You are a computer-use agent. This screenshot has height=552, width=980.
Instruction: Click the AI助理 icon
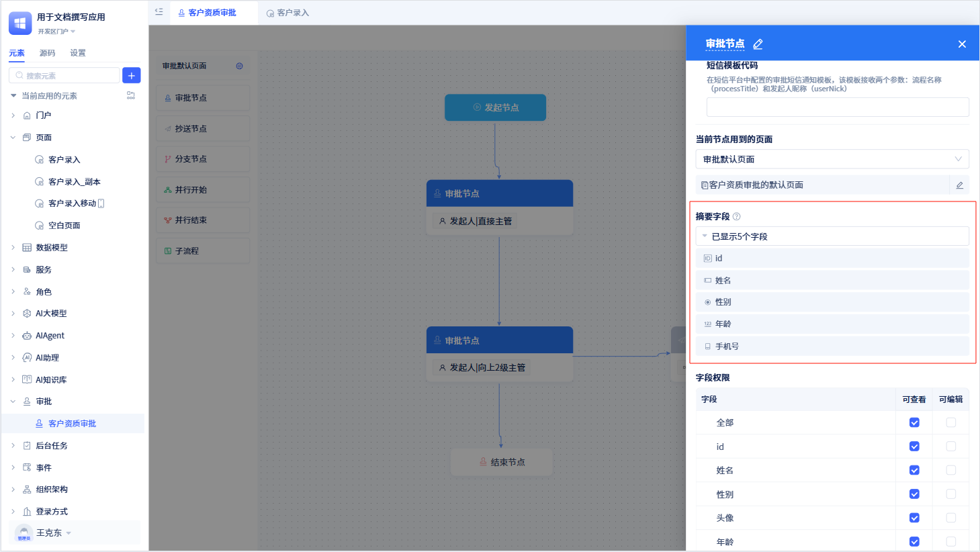(x=27, y=358)
